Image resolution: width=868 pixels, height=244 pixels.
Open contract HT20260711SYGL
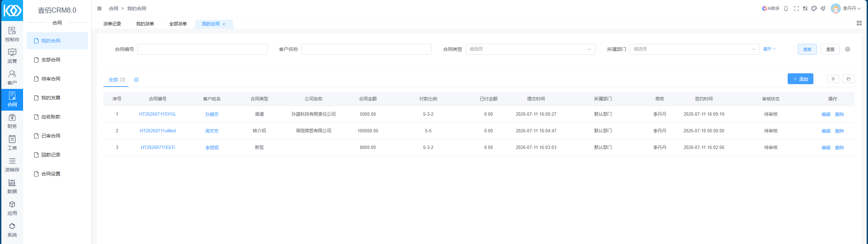[x=158, y=114]
